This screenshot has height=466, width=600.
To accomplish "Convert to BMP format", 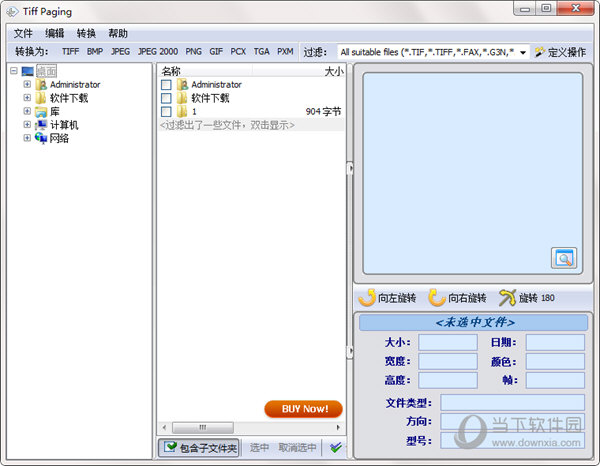I will click(x=95, y=52).
